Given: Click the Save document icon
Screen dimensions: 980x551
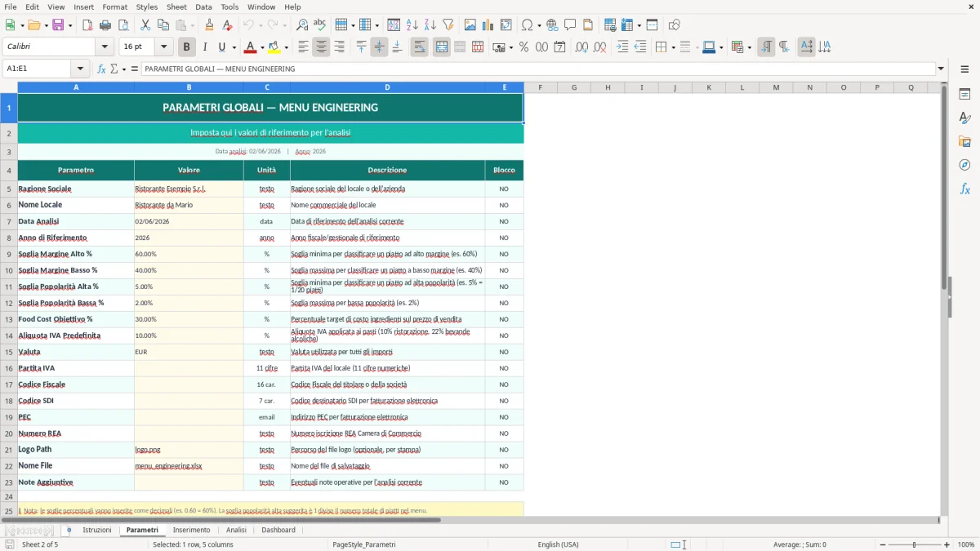Looking at the screenshot, I should [x=58, y=25].
